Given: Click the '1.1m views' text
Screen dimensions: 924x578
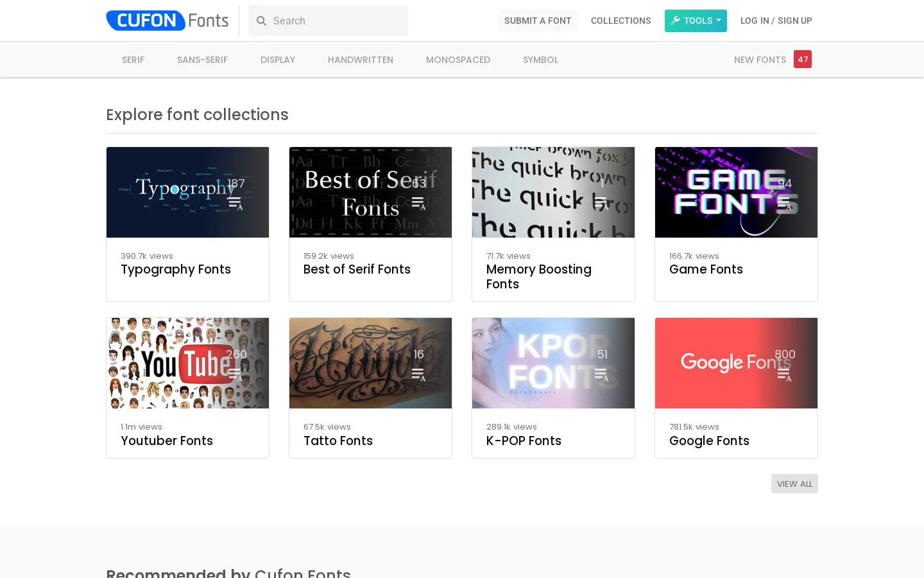Looking at the screenshot, I should (141, 426).
